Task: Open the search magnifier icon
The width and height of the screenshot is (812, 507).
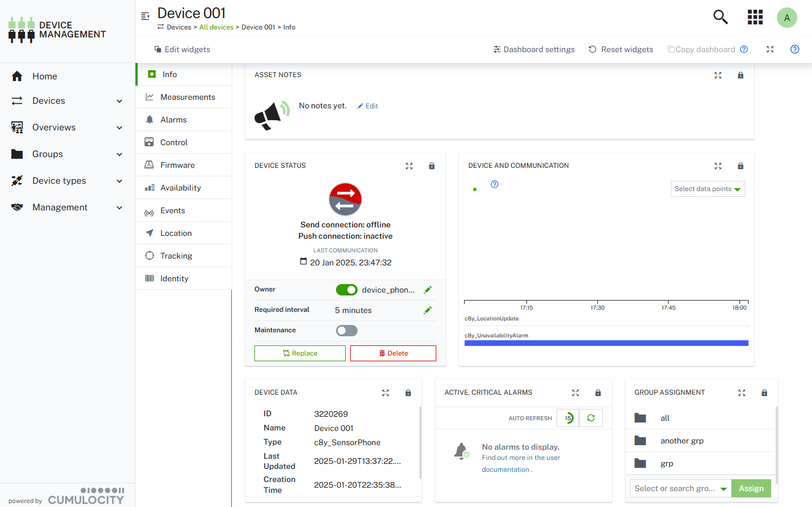Action: (x=720, y=17)
